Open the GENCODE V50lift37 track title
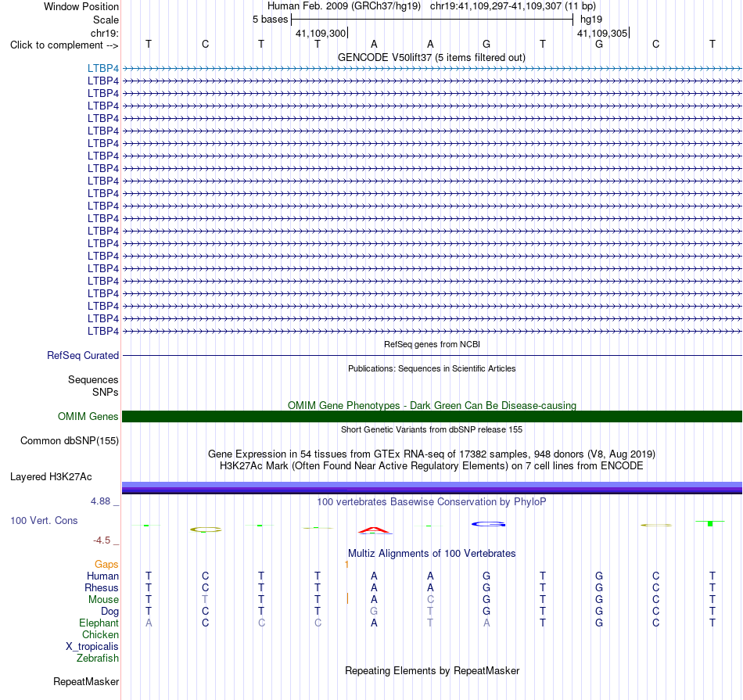Viewport: 743px width, 700px height. point(432,57)
